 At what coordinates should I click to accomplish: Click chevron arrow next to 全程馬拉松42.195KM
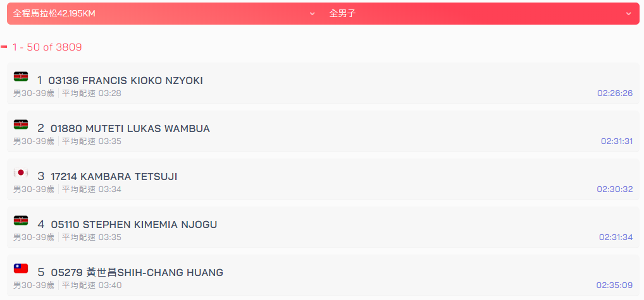coord(312,14)
